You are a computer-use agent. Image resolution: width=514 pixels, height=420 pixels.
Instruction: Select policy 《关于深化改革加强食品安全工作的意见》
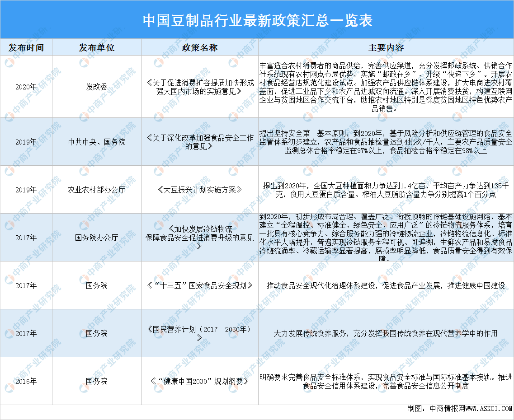[x=200, y=142]
